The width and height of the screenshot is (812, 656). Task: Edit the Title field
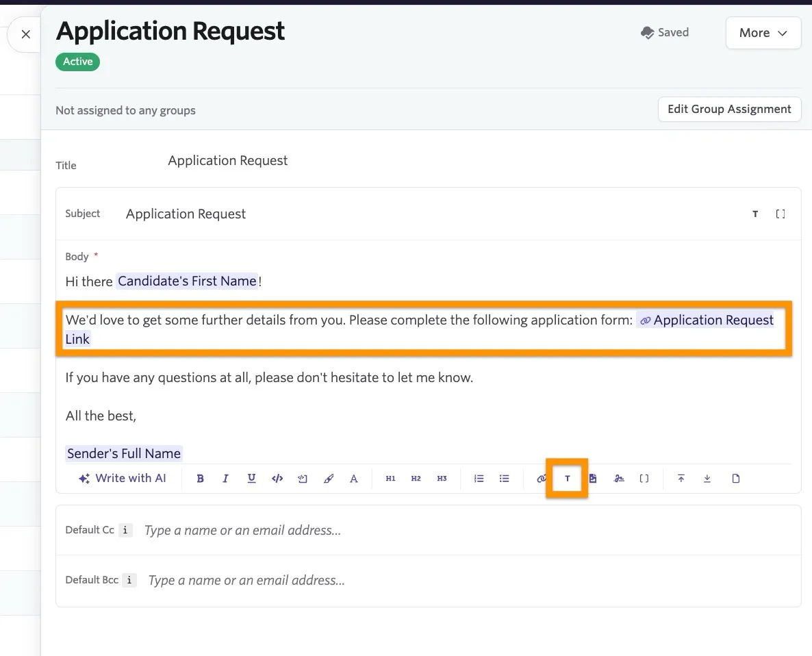[228, 160]
